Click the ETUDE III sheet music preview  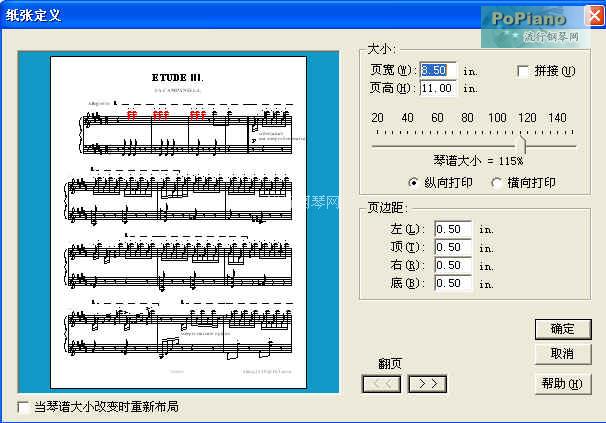coord(179,221)
